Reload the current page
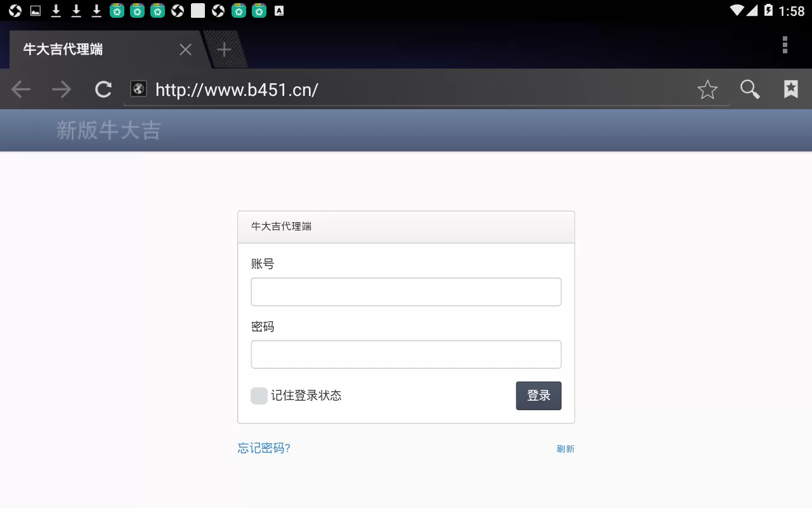812x508 pixels. click(x=103, y=89)
